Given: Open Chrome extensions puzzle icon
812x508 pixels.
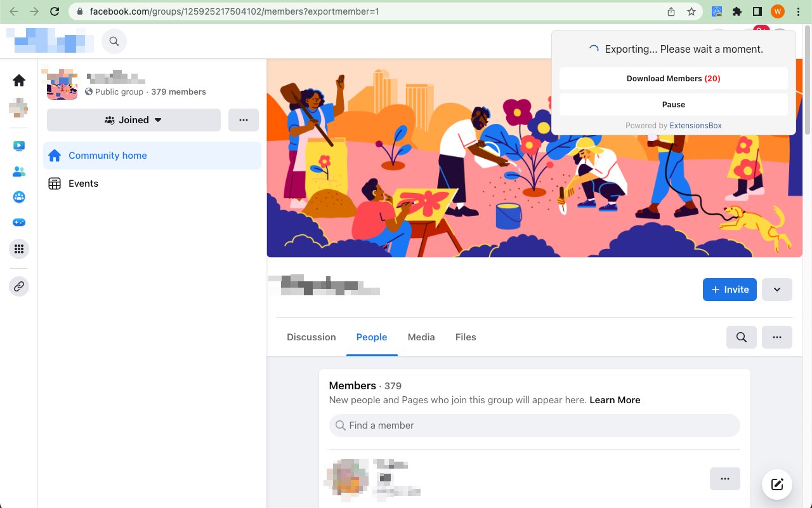Looking at the screenshot, I should tap(737, 11).
